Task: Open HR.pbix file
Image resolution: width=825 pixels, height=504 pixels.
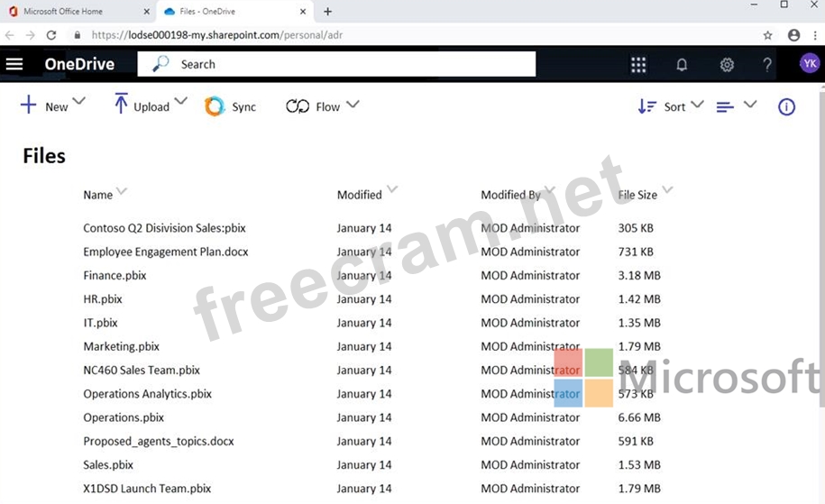Action: 103,299
